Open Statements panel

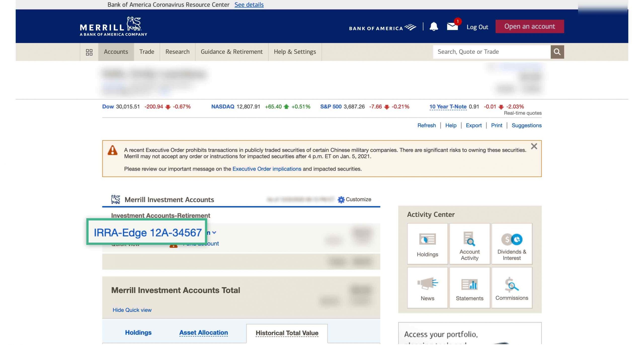(469, 287)
